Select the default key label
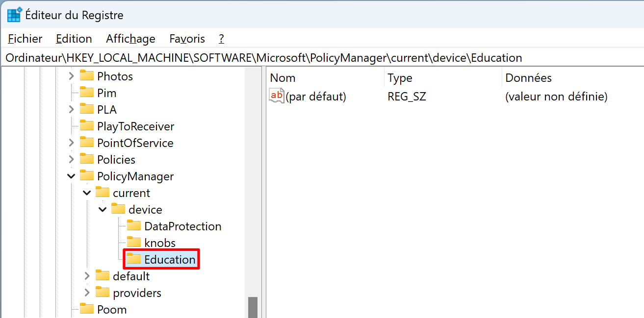 [131, 276]
